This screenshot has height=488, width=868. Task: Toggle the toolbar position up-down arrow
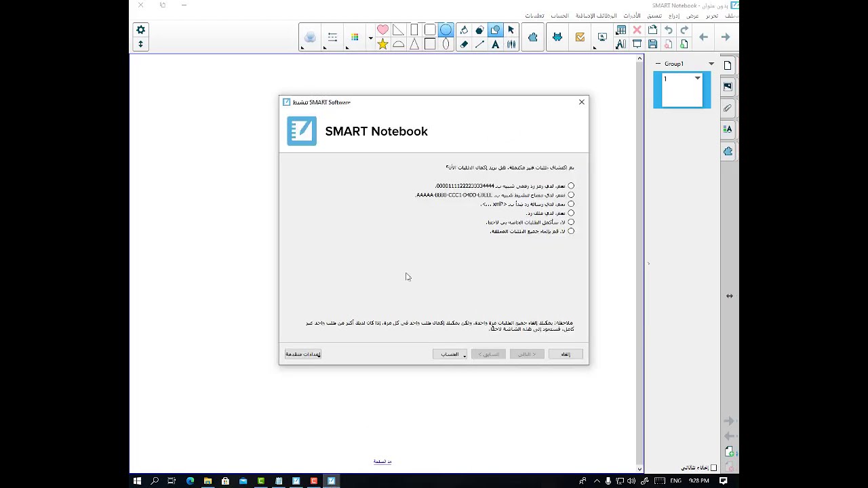click(140, 44)
